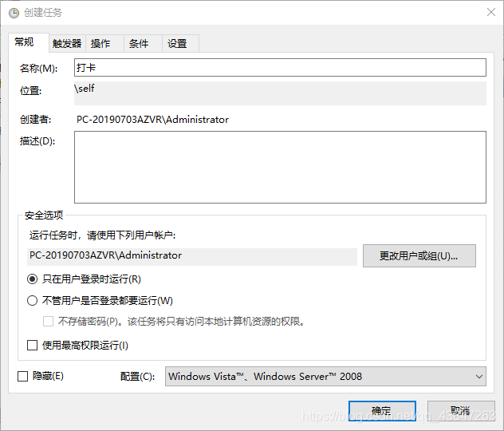This screenshot has height=431, width=504.
Task: Open the 设置 tab
Action: 181,43
